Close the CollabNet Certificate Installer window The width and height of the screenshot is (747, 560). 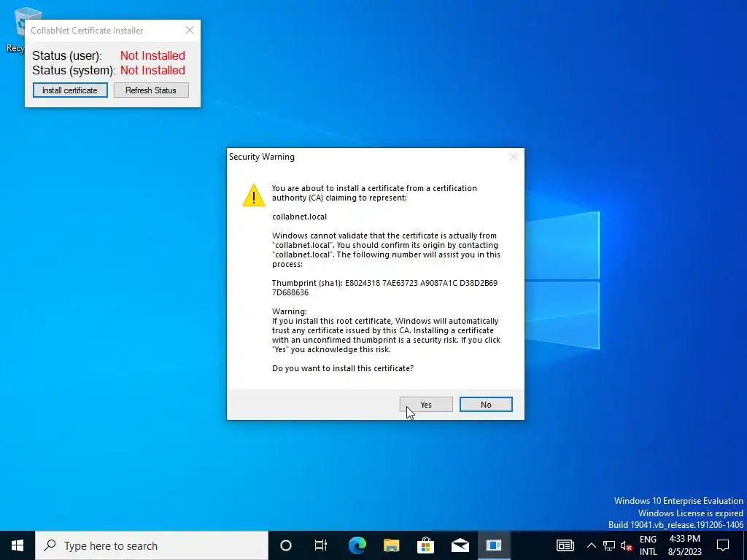(x=190, y=30)
